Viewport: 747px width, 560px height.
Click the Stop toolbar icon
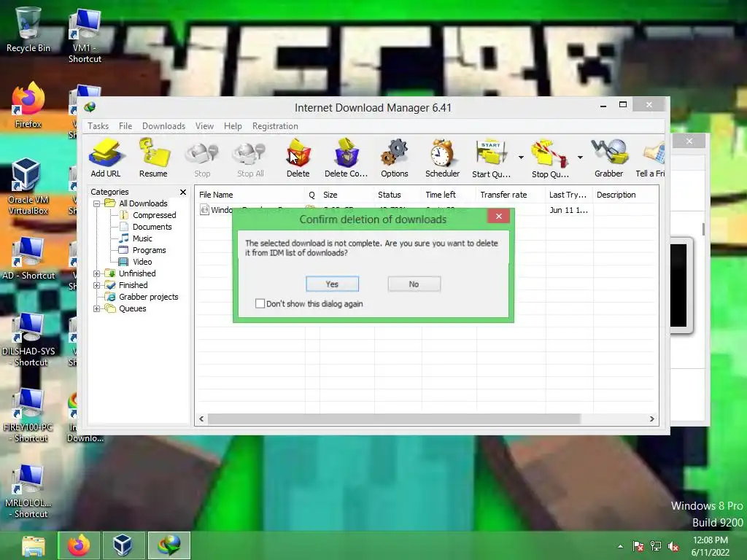(x=202, y=158)
